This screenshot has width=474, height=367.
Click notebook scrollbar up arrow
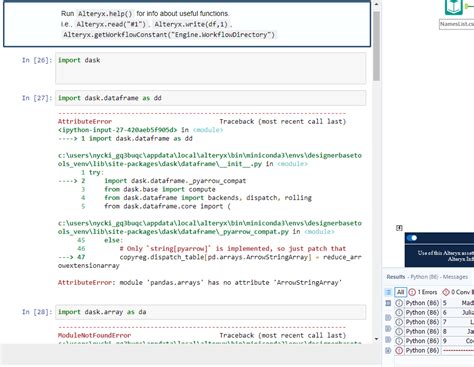(x=376, y=4)
